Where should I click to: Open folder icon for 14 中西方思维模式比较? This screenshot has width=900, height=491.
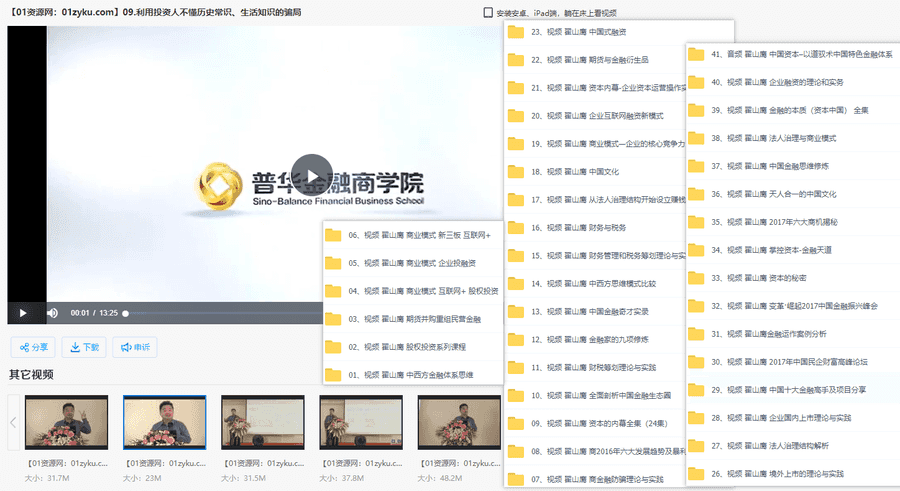pyautogui.click(x=516, y=284)
